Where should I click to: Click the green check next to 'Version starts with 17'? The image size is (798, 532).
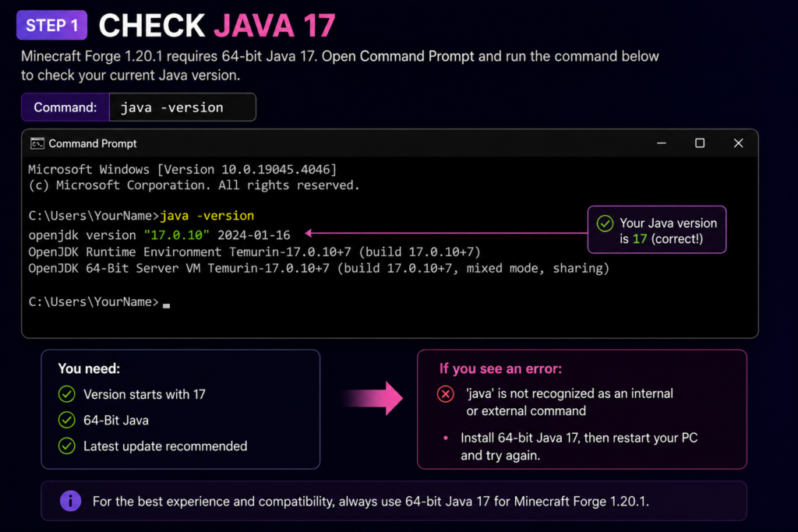tap(67, 394)
